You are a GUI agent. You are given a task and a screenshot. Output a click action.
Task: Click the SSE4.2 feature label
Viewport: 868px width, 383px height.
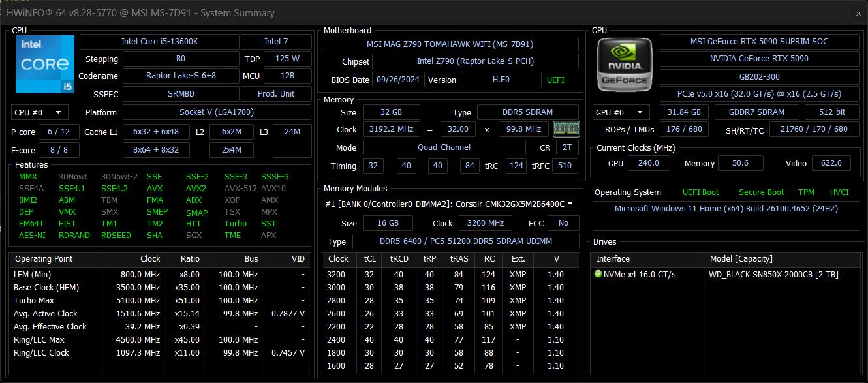pos(114,189)
